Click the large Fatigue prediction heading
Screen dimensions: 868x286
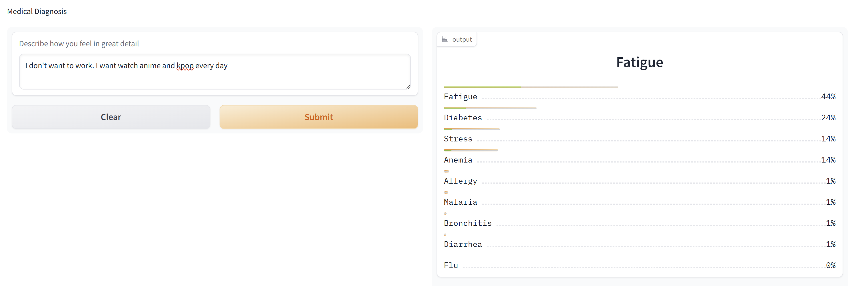639,62
